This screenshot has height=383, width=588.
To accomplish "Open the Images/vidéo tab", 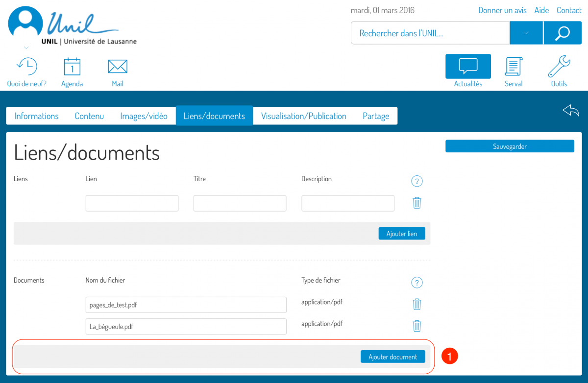I will [x=144, y=116].
